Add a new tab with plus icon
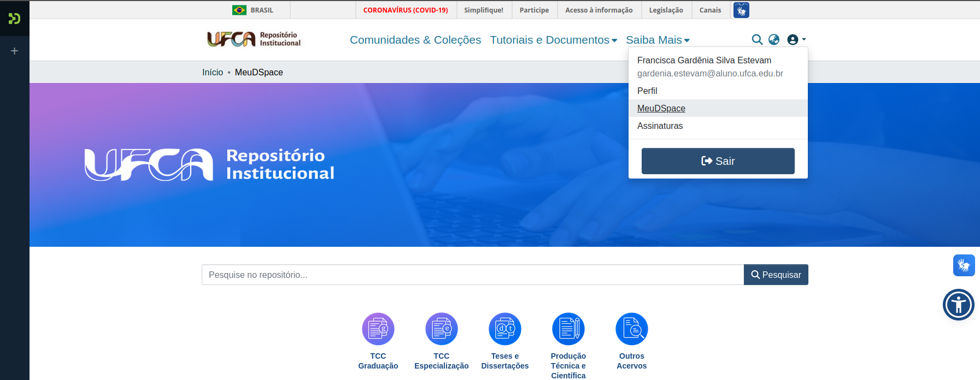980x380 pixels. point(15,51)
